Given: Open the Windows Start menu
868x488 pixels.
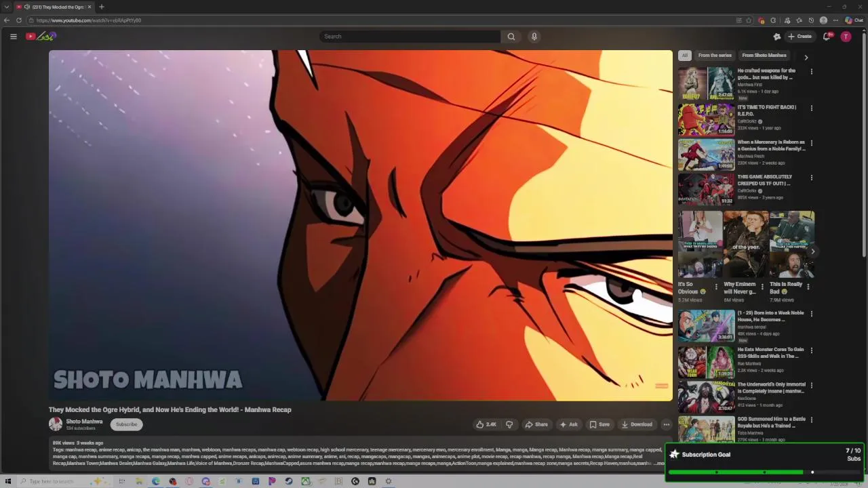Looking at the screenshot, I should pyautogui.click(x=8, y=481).
